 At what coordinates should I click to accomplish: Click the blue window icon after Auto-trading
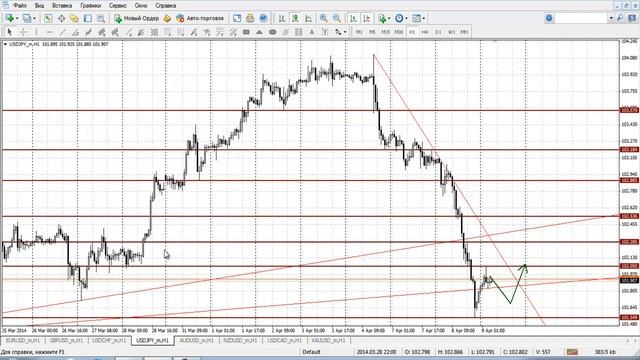click(237, 18)
